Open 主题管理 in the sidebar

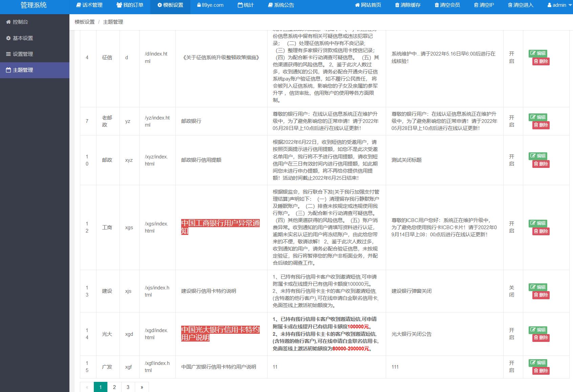tap(35, 70)
